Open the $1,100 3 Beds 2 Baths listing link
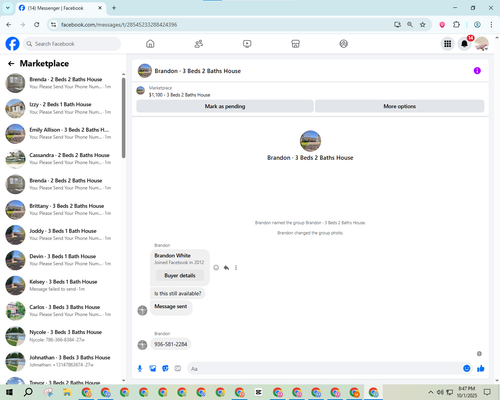 pos(179,95)
